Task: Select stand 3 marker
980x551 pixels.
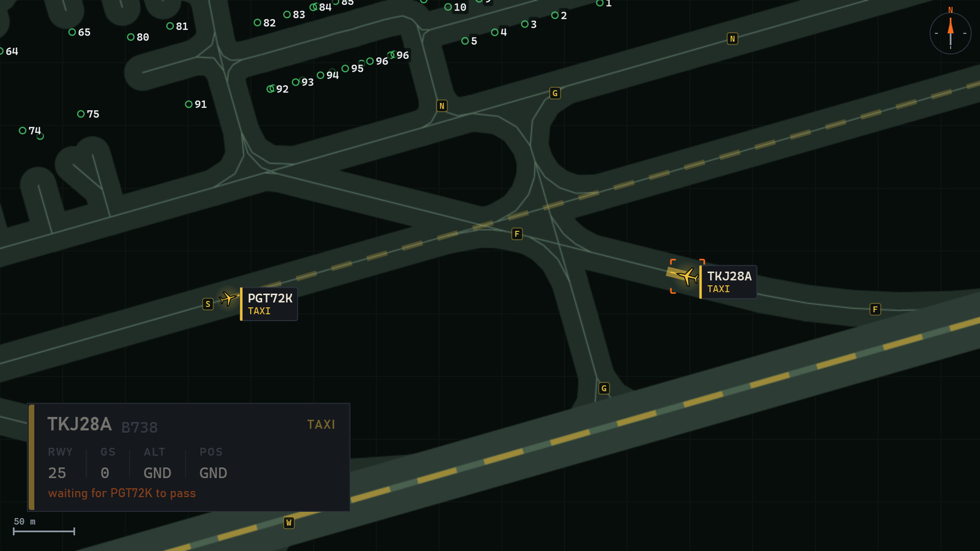Action: tap(524, 24)
